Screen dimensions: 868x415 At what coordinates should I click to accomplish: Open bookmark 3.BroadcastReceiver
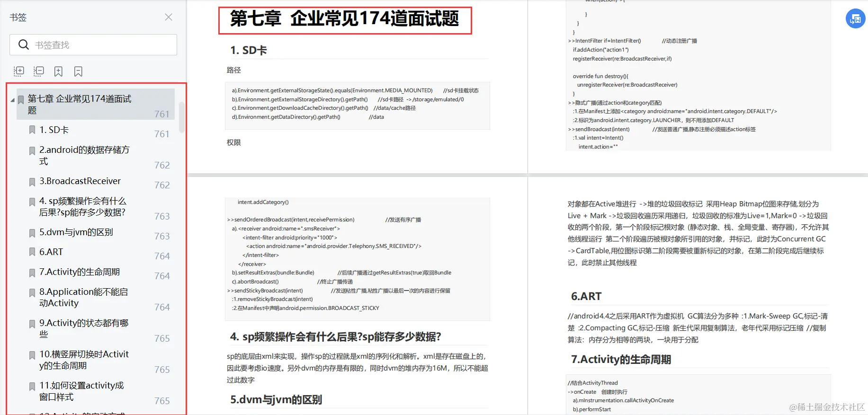click(x=80, y=181)
